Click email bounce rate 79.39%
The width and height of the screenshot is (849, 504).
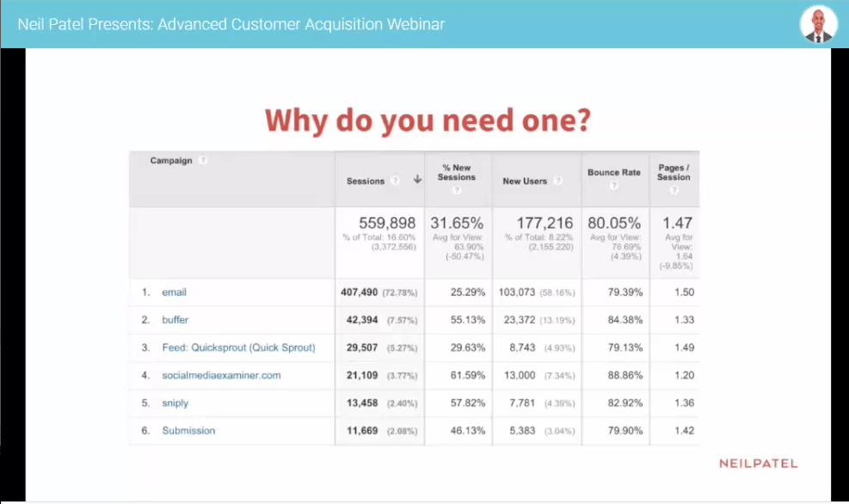624,292
